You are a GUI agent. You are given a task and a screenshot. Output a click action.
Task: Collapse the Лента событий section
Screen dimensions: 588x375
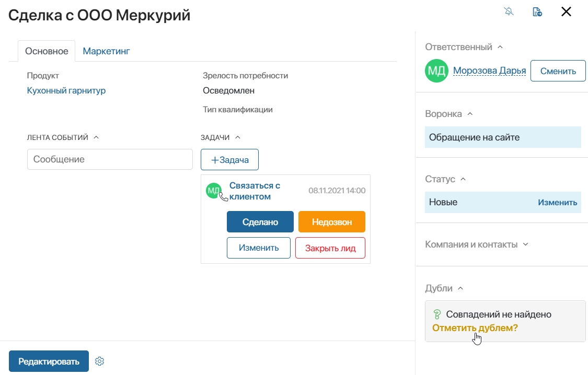(x=96, y=137)
